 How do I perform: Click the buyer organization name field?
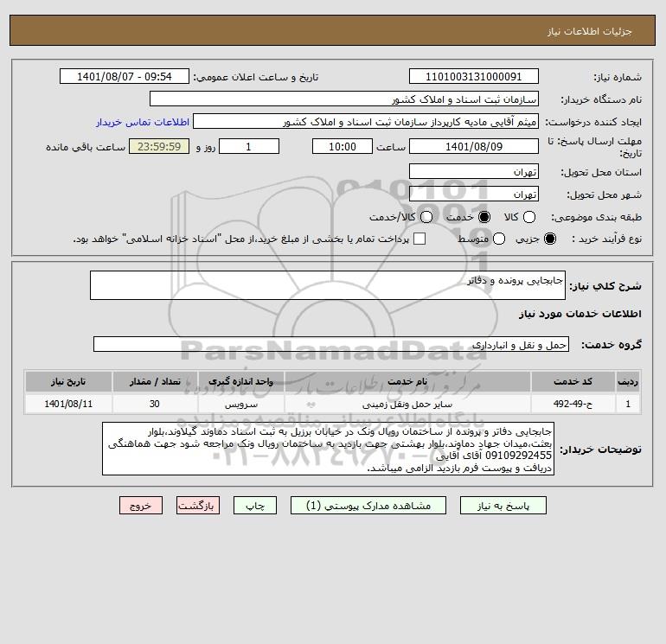pos(344,99)
